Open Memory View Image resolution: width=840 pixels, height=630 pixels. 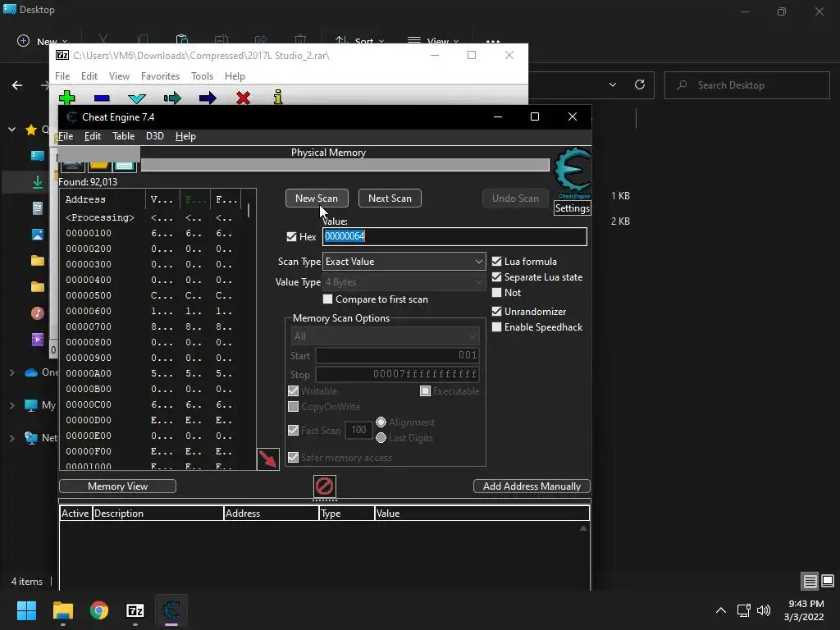[117, 486]
